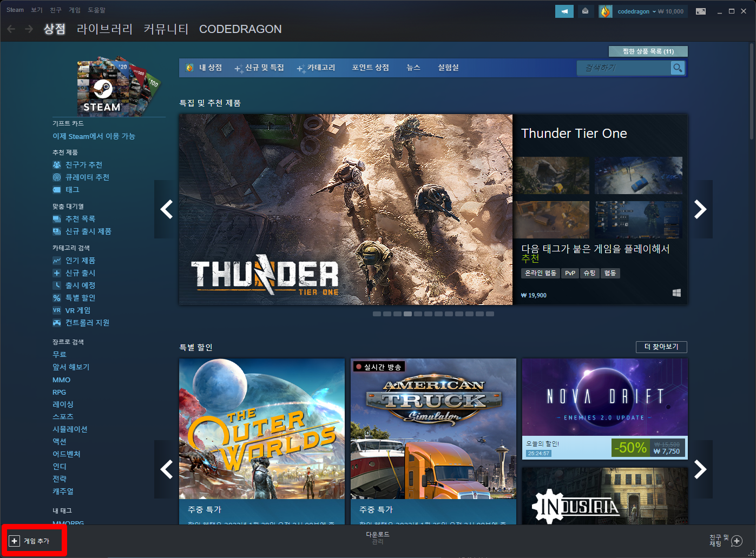
Task: Open friends and chat plus icon
Action: (737, 541)
